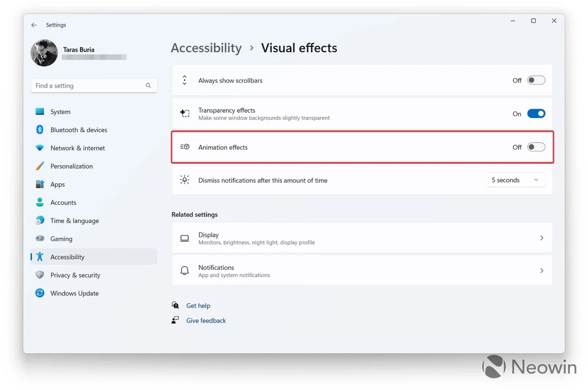Open the 5 seconds notification timeout dropdown
Viewport: 588px width, 390px height.
pos(515,180)
